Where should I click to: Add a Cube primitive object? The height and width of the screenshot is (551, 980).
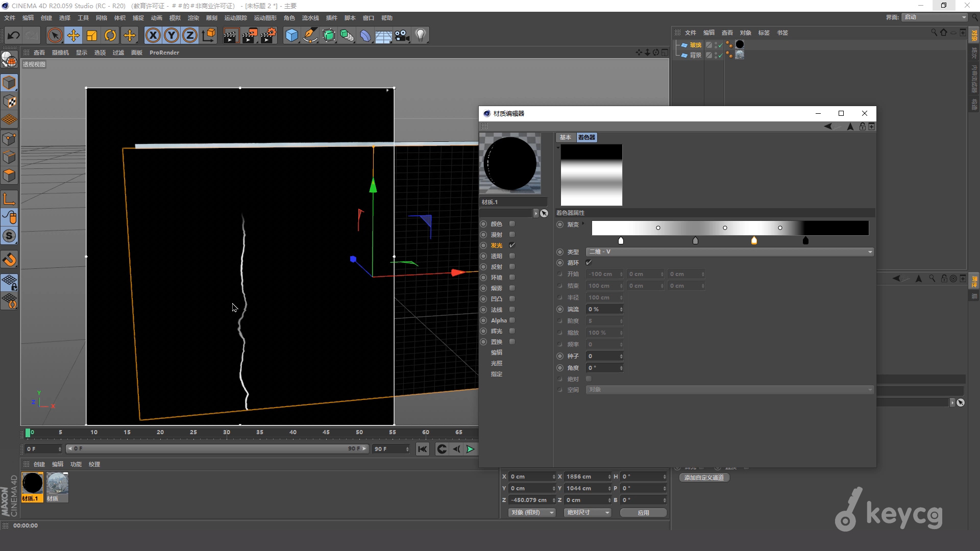point(291,35)
